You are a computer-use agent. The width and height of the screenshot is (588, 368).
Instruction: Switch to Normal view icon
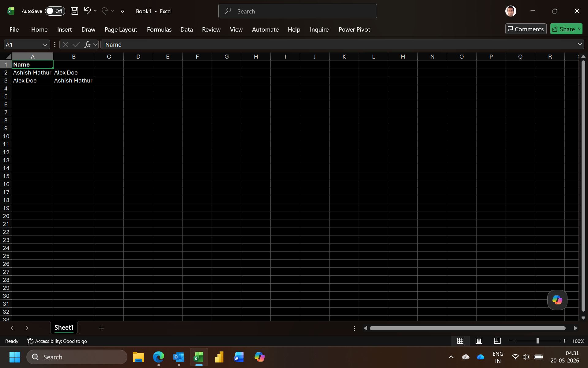click(460, 341)
